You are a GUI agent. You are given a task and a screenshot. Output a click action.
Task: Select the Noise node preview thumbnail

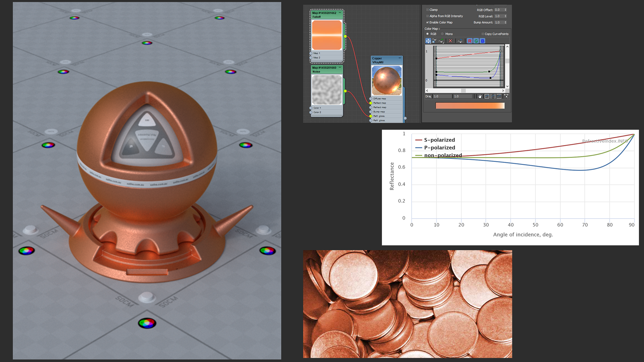pyautogui.click(x=327, y=89)
